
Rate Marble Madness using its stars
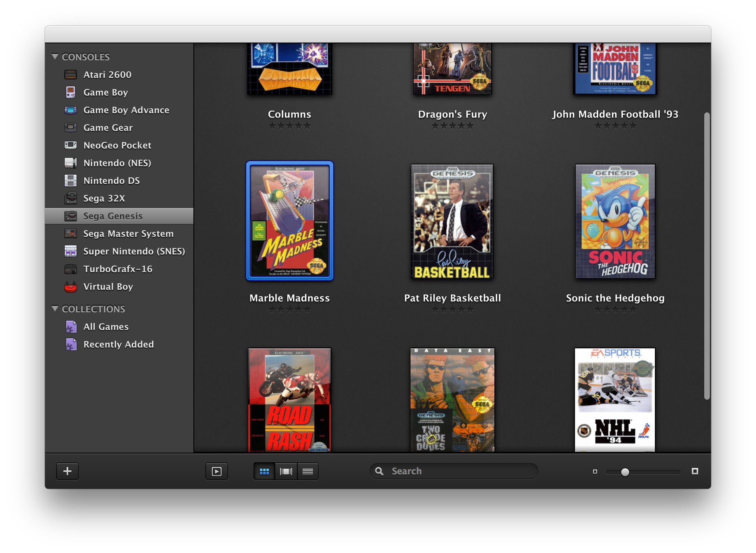coord(290,309)
